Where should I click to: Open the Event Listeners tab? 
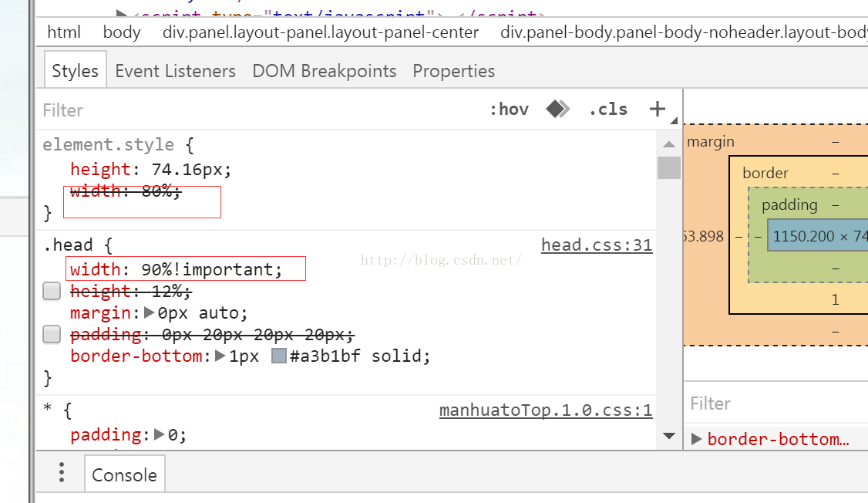coord(176,71)
